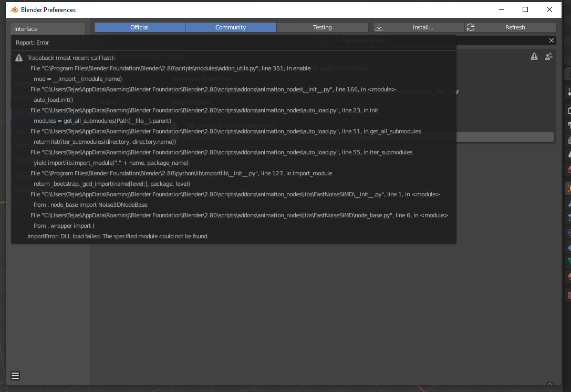This screenshot has height=392, width=571.
Task: Dismiss the error report with the X
Action: (552, 40)
